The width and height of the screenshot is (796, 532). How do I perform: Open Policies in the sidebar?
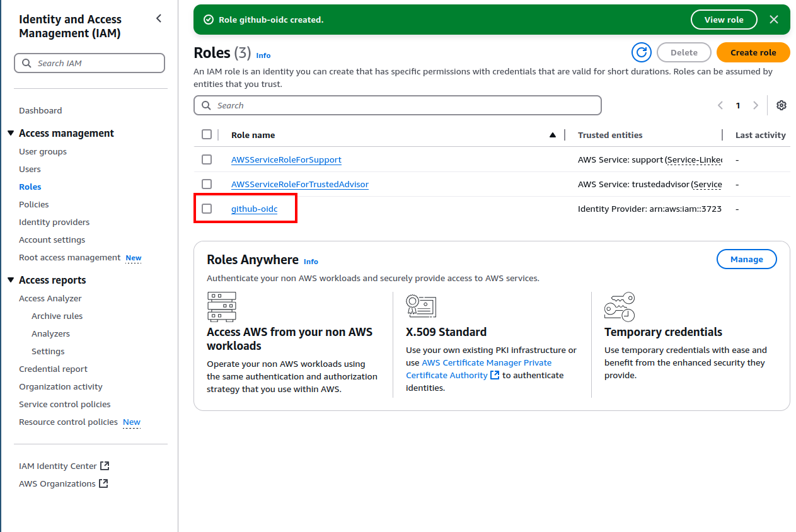[x=34, y=204]
